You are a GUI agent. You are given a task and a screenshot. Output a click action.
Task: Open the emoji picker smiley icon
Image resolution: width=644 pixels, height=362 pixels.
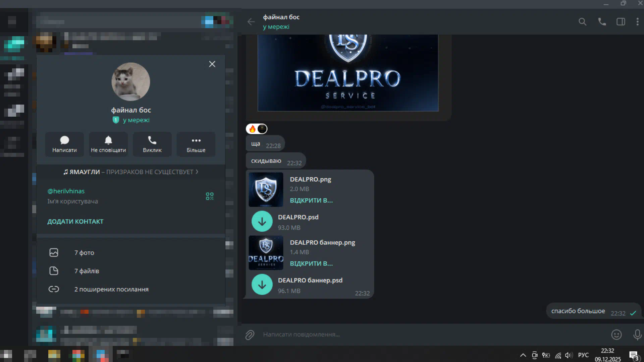click(x=616, y=335)
